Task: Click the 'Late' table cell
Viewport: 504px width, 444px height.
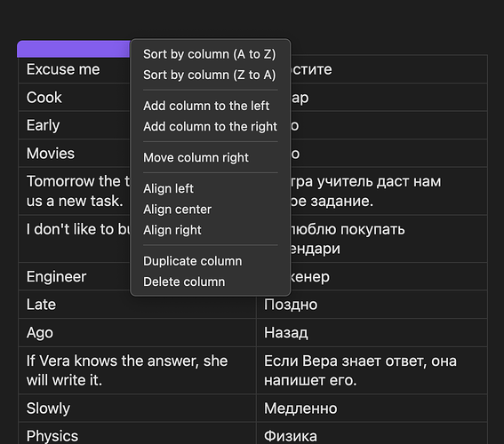Action: tap(137, 305)
